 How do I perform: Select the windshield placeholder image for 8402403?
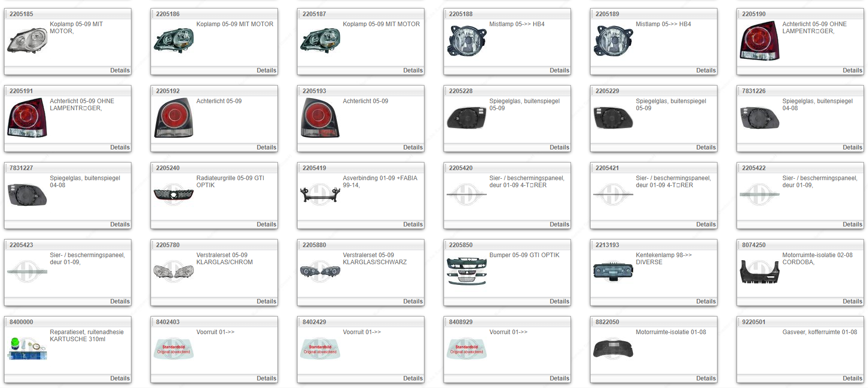point(174,349)
